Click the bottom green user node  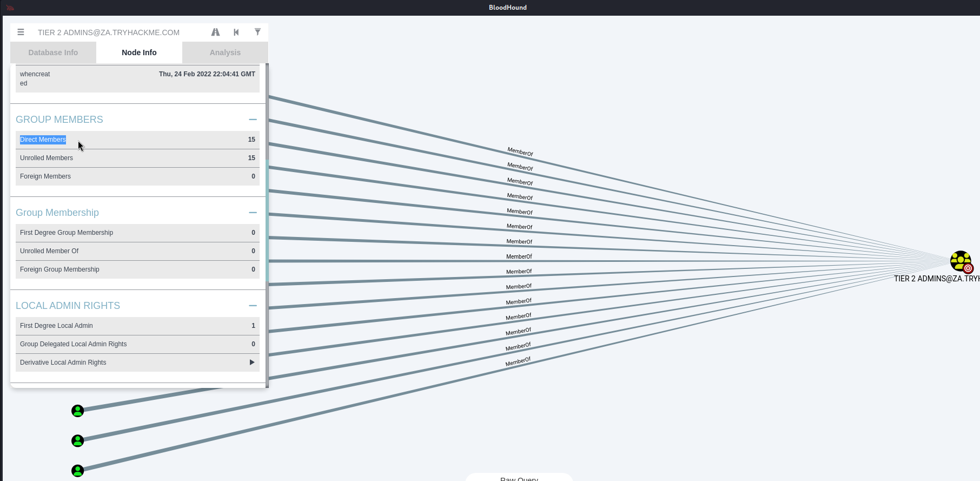tap(78, 471)
